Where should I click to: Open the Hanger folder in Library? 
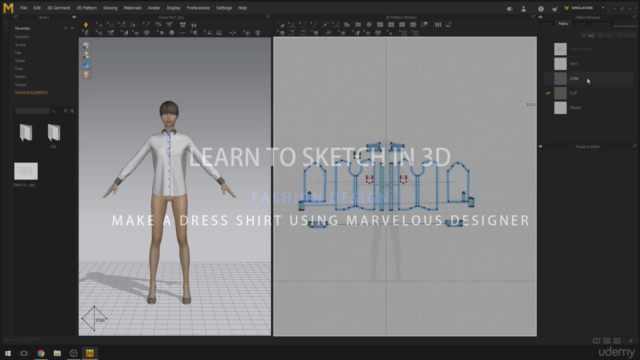pos(21,85)
